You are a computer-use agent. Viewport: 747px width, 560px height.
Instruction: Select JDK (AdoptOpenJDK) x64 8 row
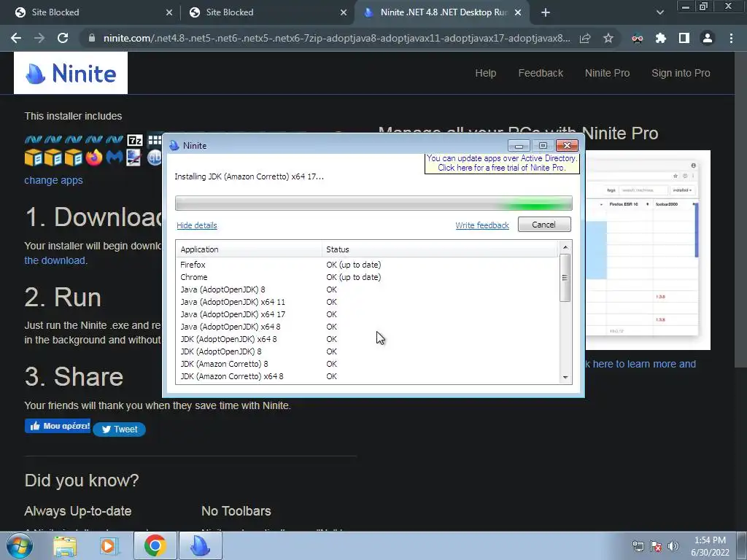(x=367, y=339)
